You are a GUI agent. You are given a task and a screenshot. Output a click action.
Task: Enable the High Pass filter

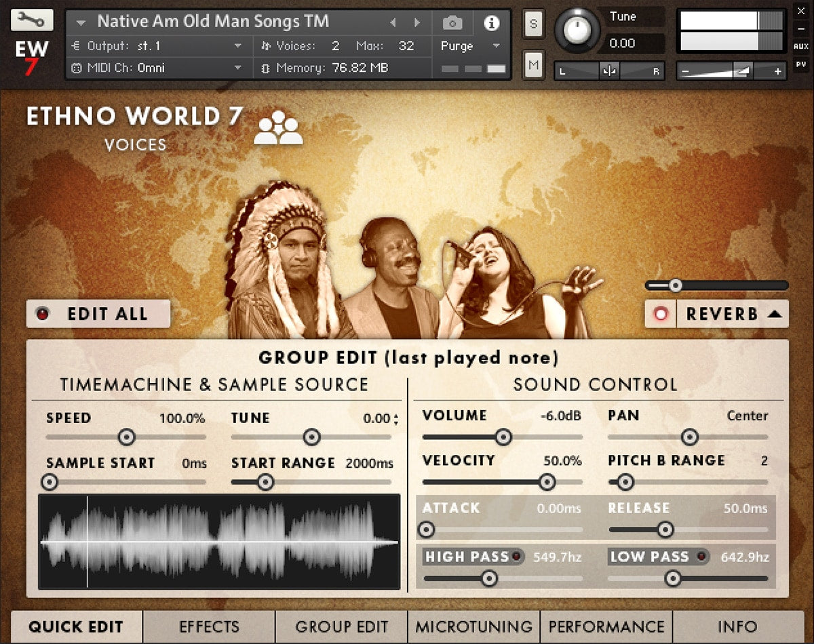(x=518, y=557)
